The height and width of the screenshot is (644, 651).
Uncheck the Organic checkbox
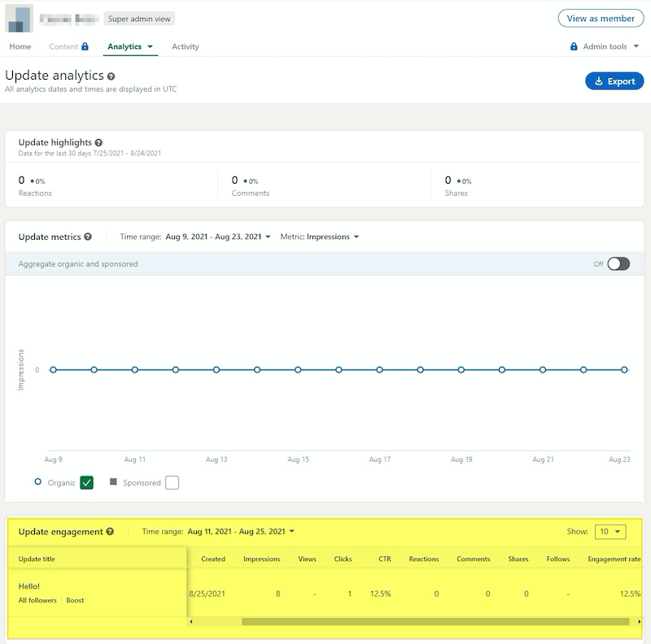coord(86,482)
